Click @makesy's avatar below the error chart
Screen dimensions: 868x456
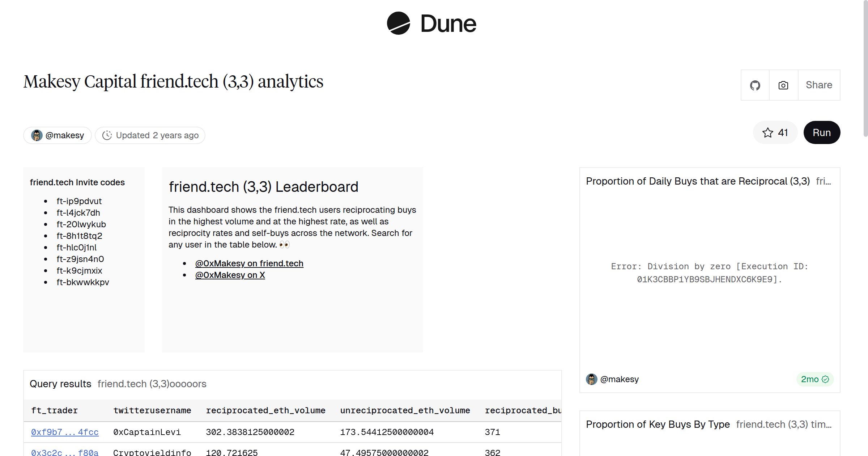click(592, 379)
